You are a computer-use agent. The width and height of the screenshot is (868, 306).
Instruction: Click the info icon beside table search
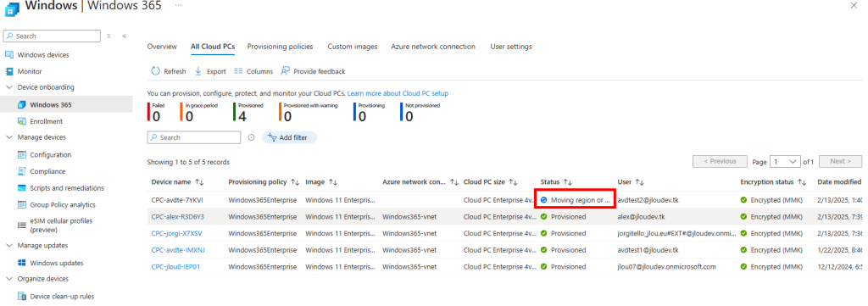click(251, 137)
